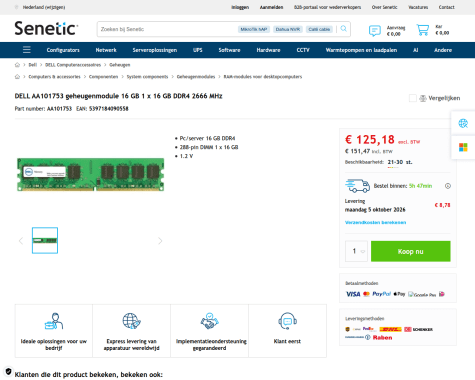This screenshot has height=380, width=475.
Task: Open the Over Senetic link
Action: (x=385, y=7)
